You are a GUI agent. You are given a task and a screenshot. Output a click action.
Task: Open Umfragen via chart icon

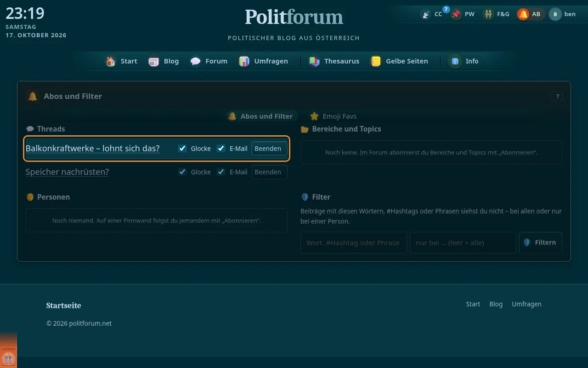tap(244, 61)
